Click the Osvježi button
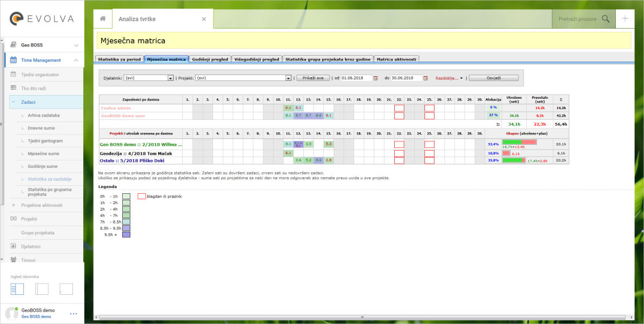644x324 pixels. point(494,78)
